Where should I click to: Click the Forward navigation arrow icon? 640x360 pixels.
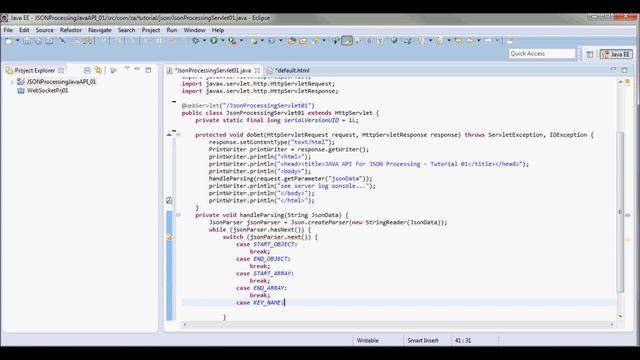488,41
